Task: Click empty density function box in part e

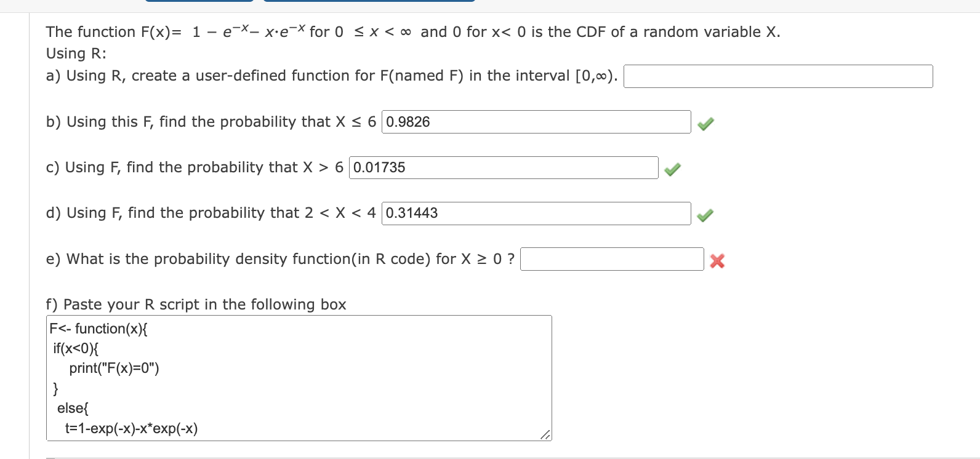Action: coord(611,259)
